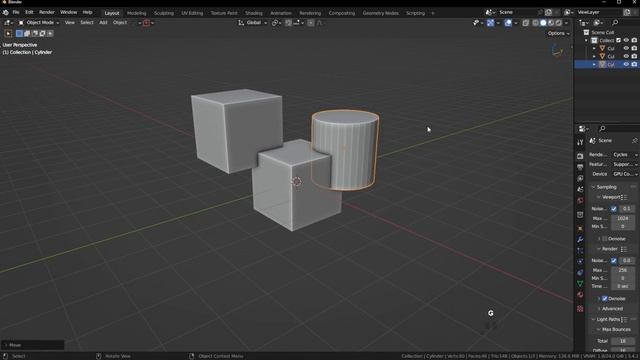The width and height of the screenshot is (640, 360).
Task: Switch to the UV Editing workspace tab
Action: coord(192,13)
